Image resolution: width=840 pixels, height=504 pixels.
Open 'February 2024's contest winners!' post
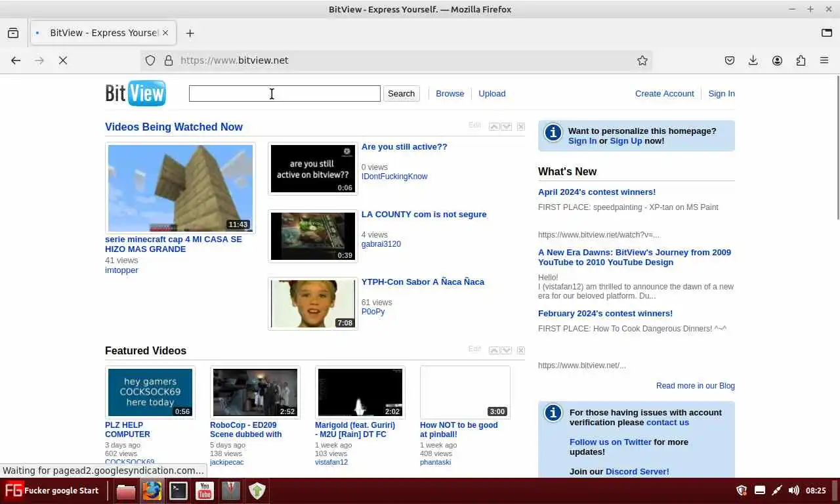(605, 314)
